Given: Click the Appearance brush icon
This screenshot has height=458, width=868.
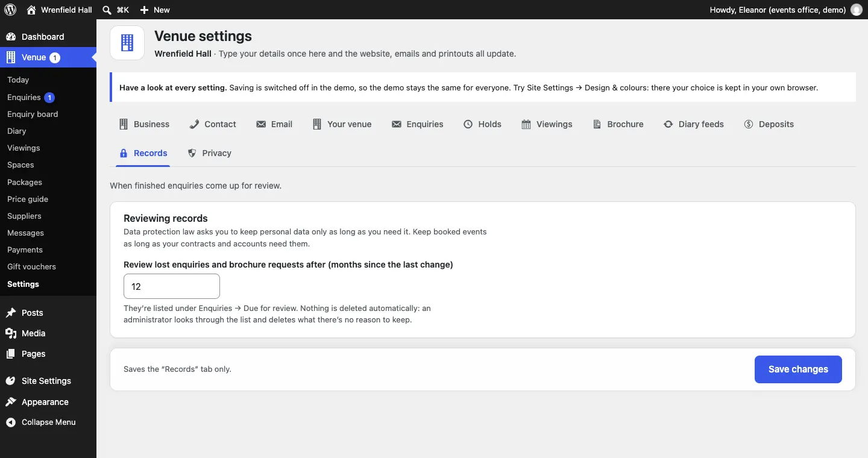Looking at the screenshot, I should tap(11, 402).
